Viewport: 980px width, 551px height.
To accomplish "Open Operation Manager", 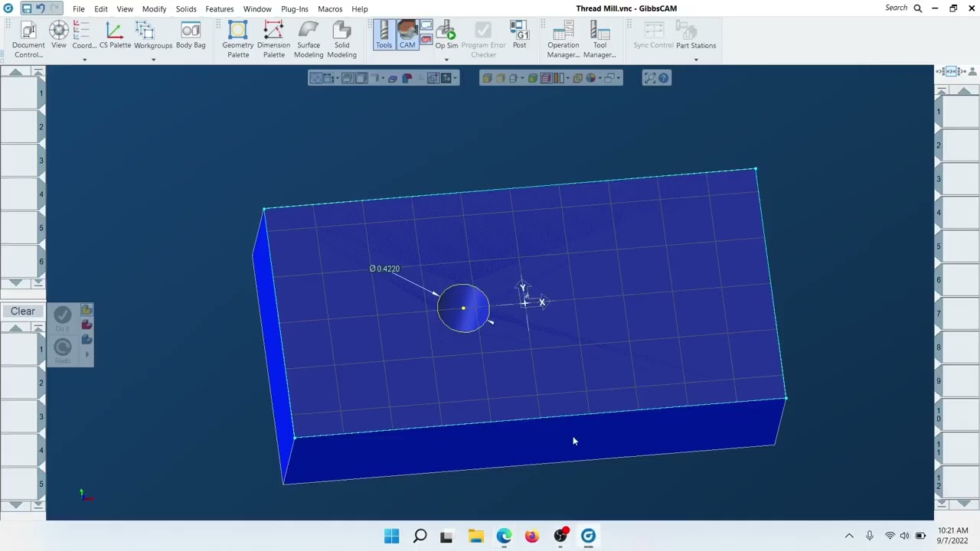I will click(x=563, y=39).
